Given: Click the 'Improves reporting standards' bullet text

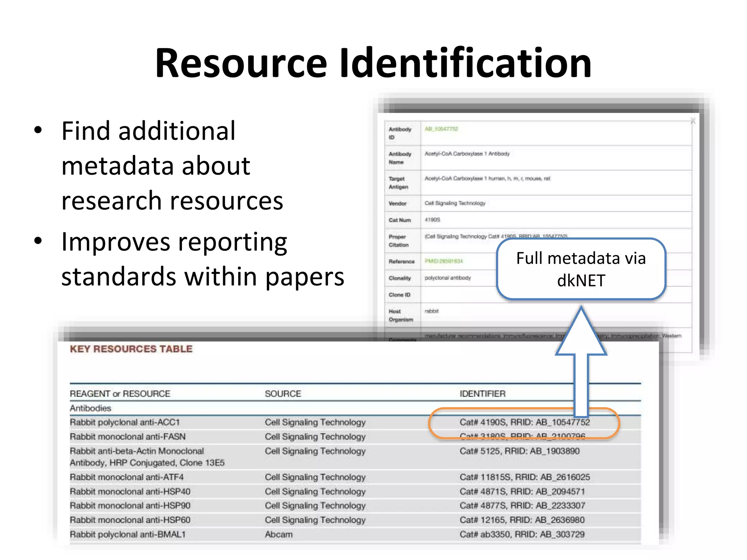Looking at the screenshot, I should (x=202, y=259).
